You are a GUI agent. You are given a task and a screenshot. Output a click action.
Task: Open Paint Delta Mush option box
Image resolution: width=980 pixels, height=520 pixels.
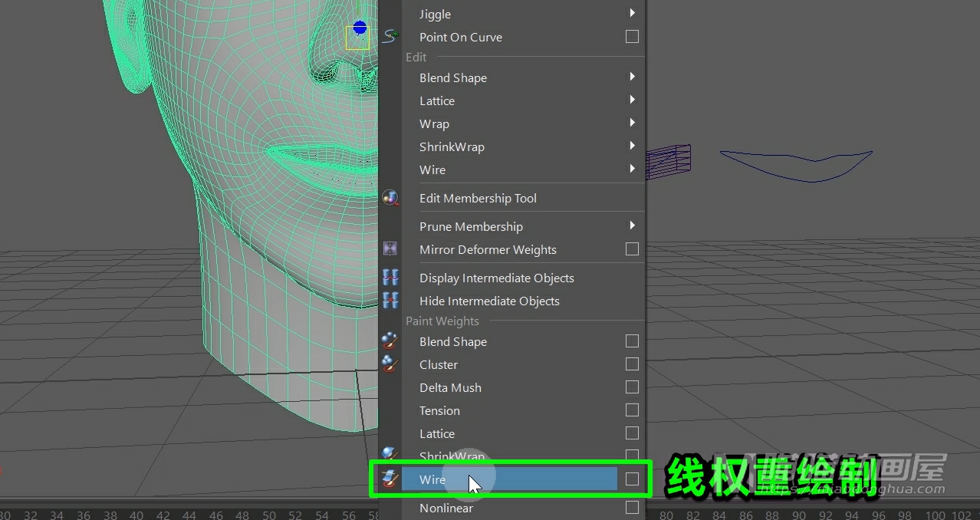pyautogui.click(x=632, y=387)
